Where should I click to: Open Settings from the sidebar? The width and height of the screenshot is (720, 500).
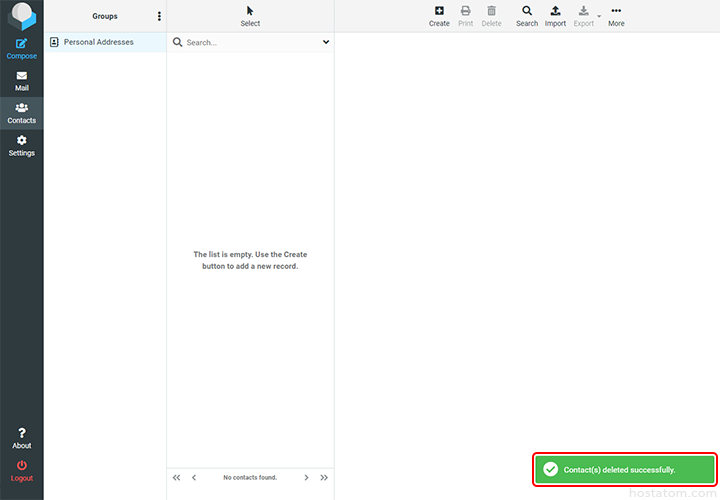pyautogui.click(x=21, y=142)
